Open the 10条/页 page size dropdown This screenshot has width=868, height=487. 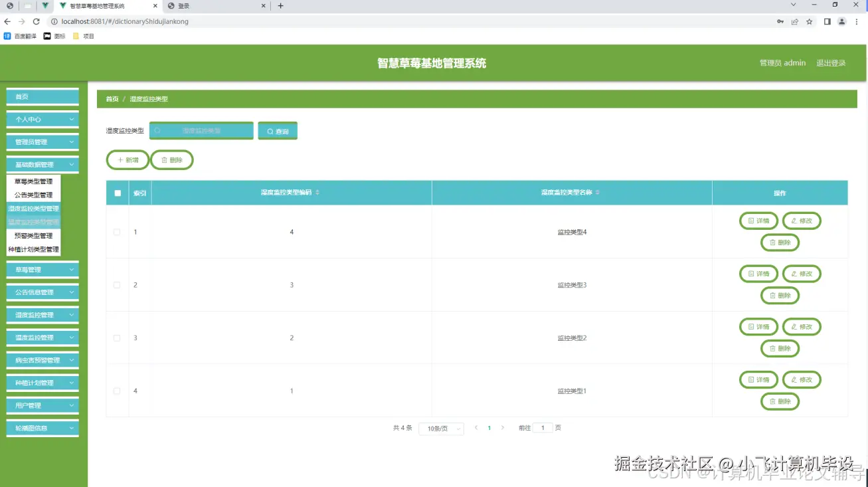[x=441, y=429]
